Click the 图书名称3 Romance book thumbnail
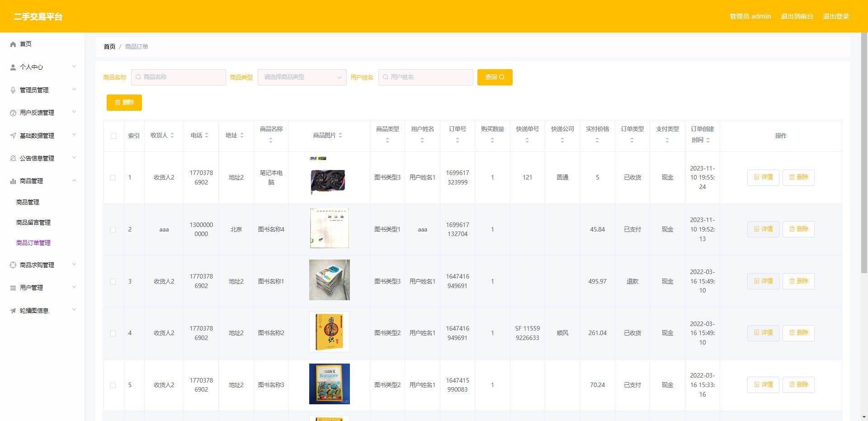 [x=330, y=384]
